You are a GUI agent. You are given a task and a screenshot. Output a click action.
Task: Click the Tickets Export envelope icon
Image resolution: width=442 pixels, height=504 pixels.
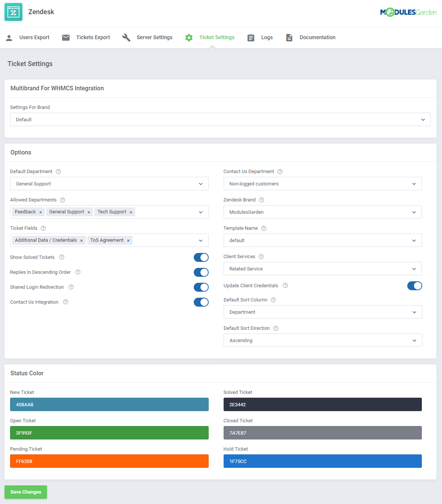pos(66,37)
